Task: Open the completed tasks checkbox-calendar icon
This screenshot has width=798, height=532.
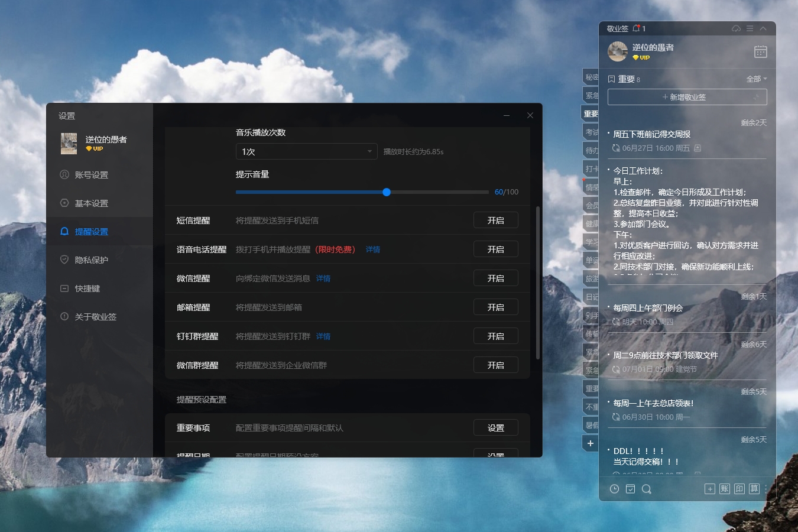Action: 631,489
